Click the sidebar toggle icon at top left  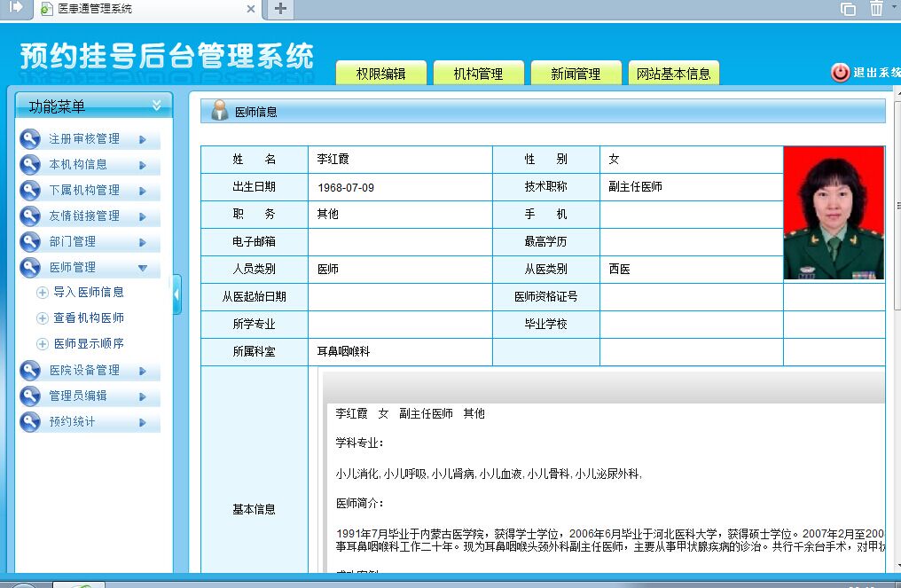(x=15, y=7)
